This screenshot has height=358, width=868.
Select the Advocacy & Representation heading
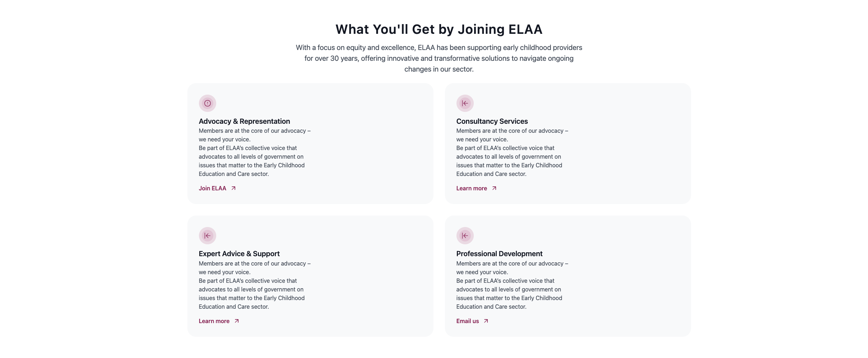coord(244,121)
